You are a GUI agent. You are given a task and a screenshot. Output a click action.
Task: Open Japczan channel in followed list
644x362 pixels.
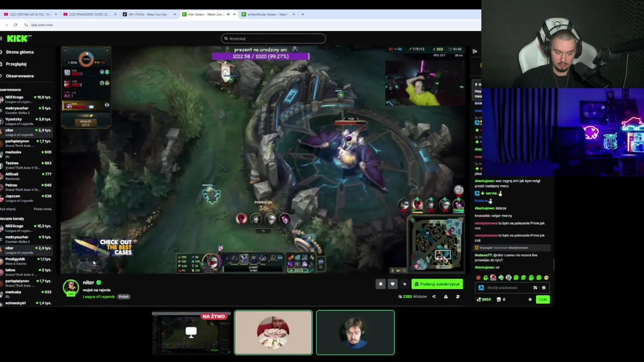26,198
